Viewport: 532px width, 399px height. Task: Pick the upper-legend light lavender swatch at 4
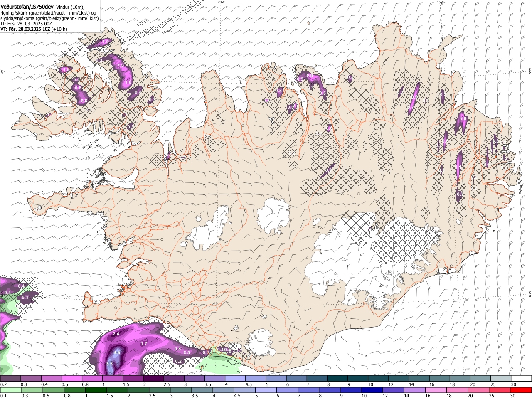[235, 379]
